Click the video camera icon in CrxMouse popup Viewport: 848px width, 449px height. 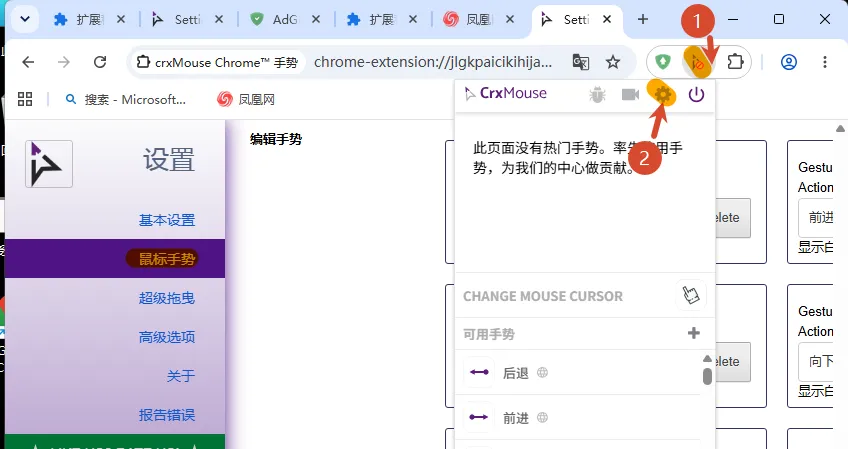630,95
